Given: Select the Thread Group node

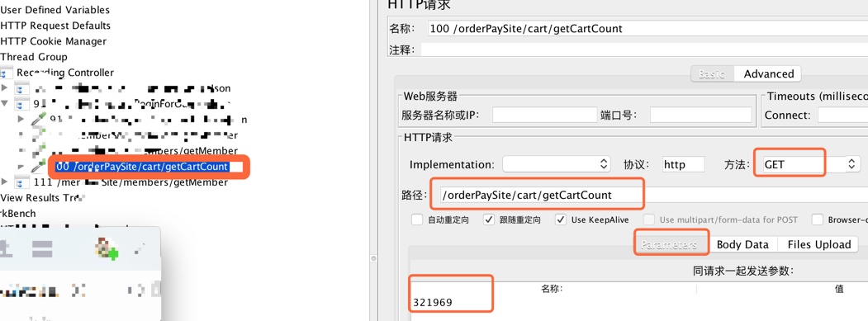Looking at the screenshot, I should pyautogui.click(x=34, y=56).
